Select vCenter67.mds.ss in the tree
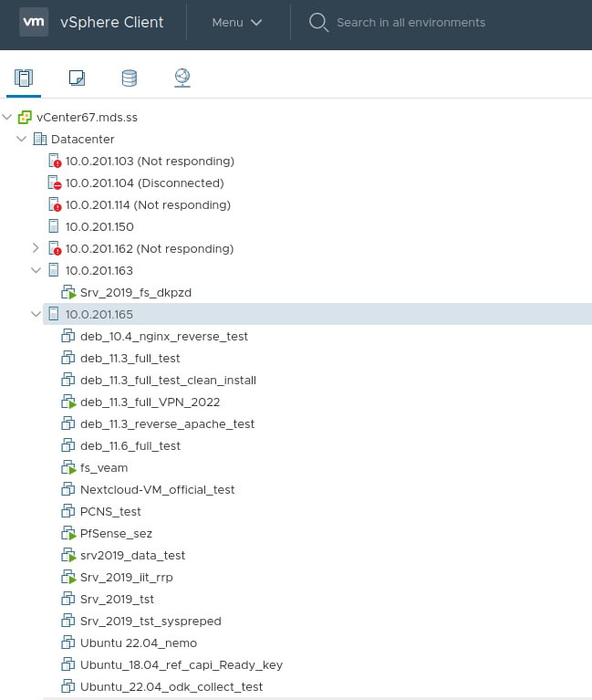The height and width of the screenshot is (700, 592). (x=87, y=118)
